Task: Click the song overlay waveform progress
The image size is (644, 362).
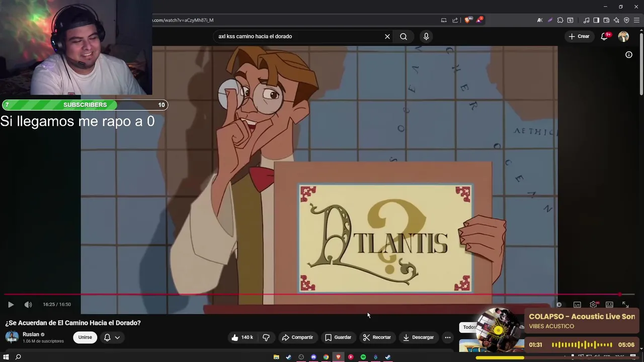Action: pos(582,345)
